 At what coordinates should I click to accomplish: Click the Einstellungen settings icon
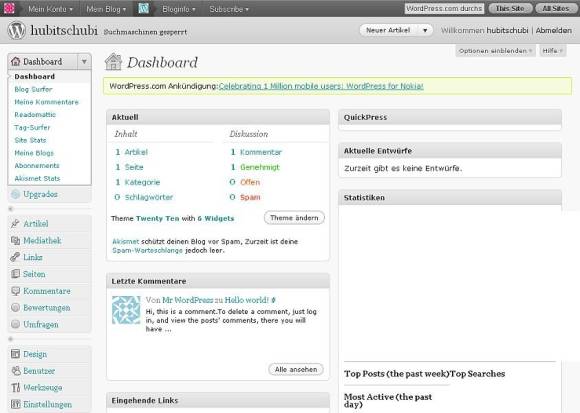point(15,404)
